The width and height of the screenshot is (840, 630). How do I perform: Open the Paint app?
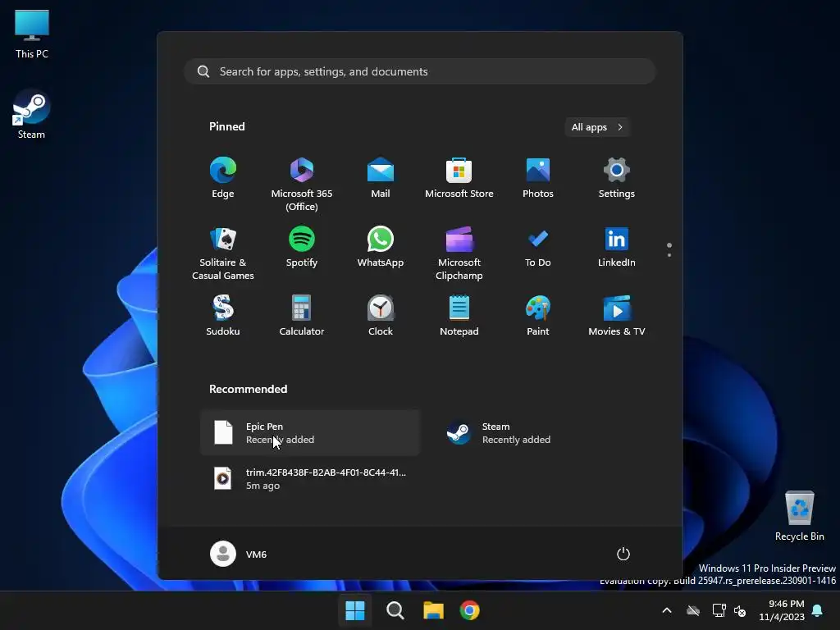pyautogui.click(x=538, y=316)
